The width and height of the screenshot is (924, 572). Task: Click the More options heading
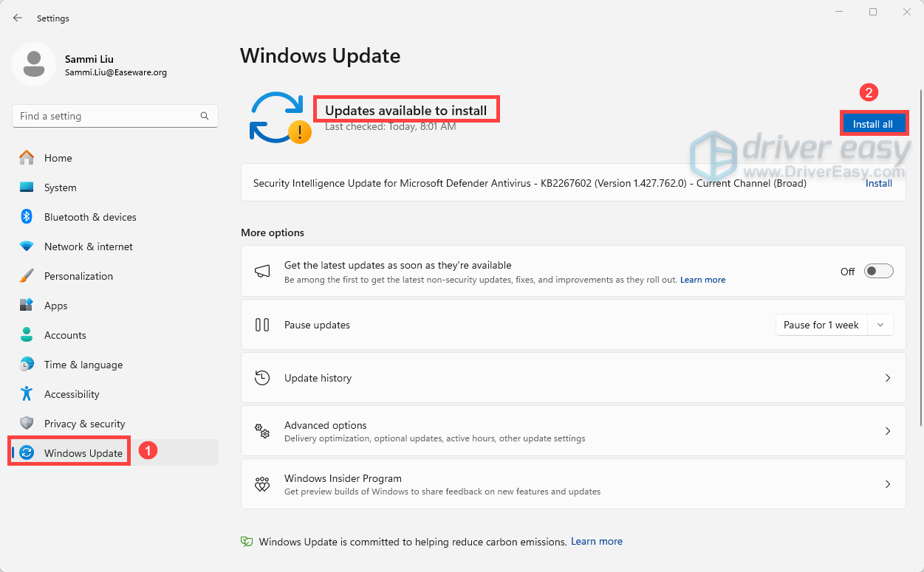(273, 232)
